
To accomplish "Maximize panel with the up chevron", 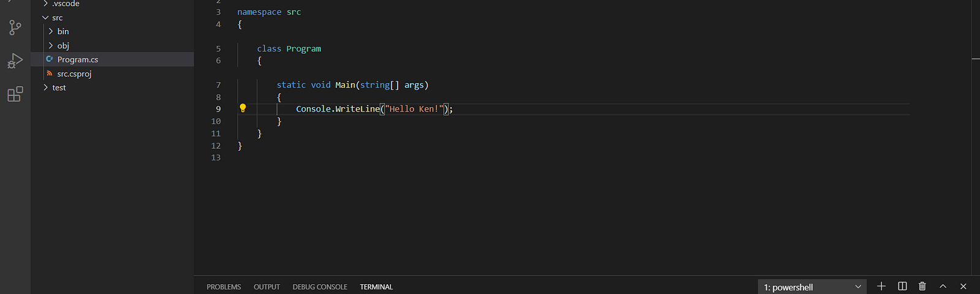I will 943,286.
